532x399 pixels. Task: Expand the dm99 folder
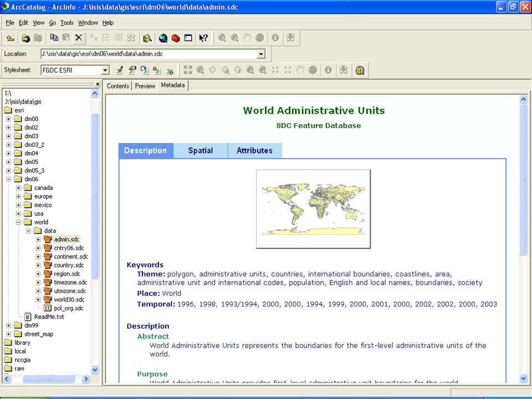click(x=8, y=325)
